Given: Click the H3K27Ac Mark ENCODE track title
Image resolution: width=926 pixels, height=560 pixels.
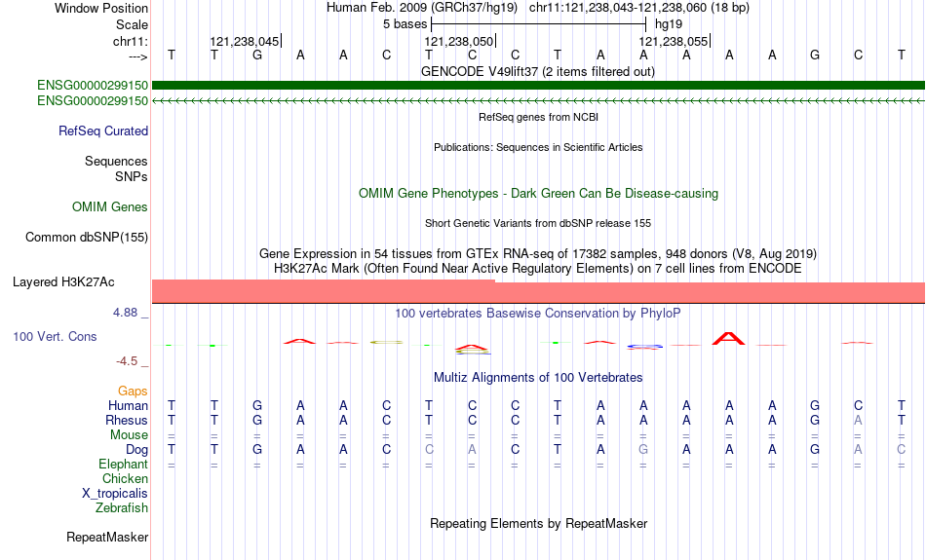Looking at the screenshot, I should click(538, 269).
